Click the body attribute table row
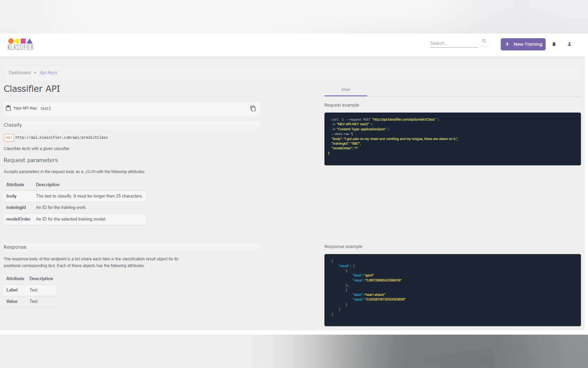588x368 pixels. point(74,196)
